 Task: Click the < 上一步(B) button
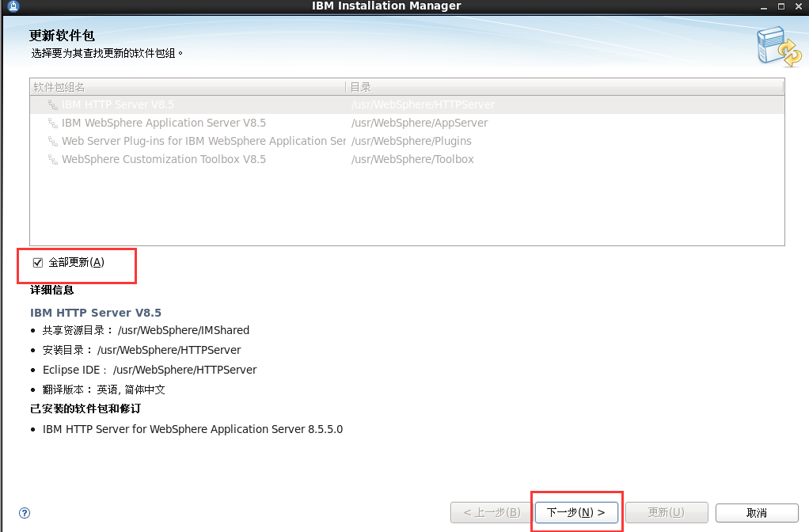pos(491,512)
